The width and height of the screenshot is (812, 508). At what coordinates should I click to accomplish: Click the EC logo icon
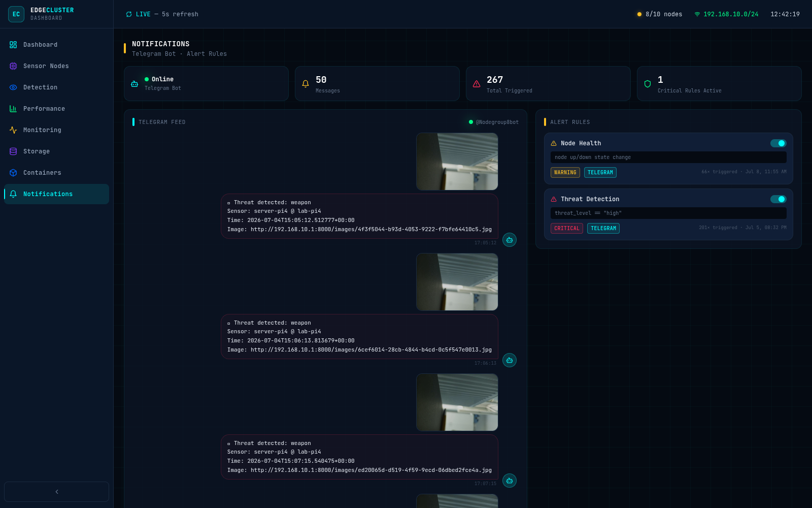tap(16, 14)
